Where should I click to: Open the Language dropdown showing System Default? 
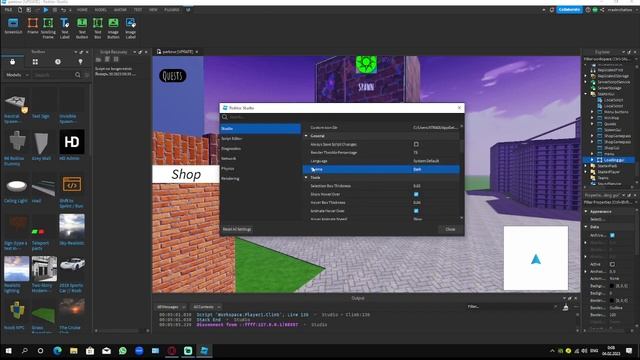tap(436, 161)
